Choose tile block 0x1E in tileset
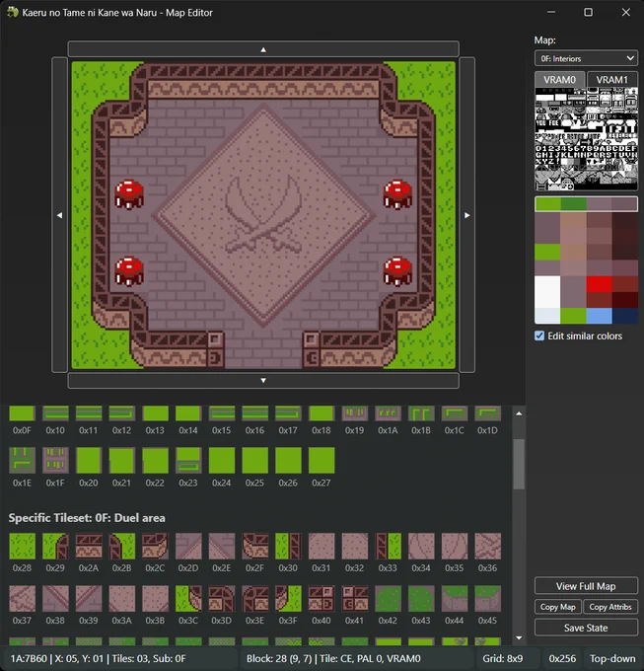Screen dimensions: 644x671 click(23, 461)
